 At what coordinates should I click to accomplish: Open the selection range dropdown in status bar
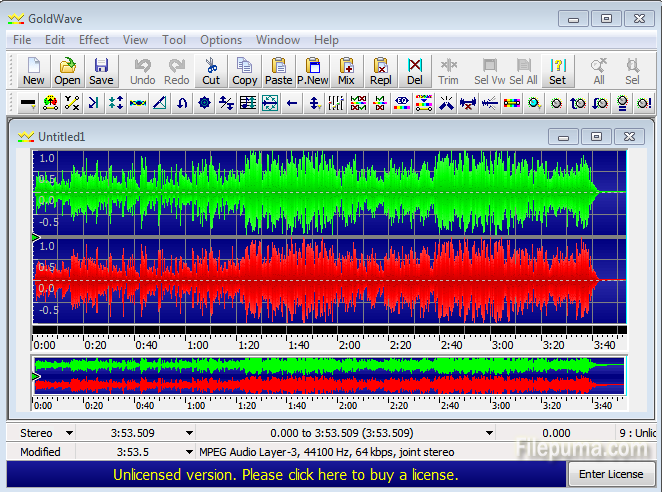pyautogui.click(x=489, y=433)
